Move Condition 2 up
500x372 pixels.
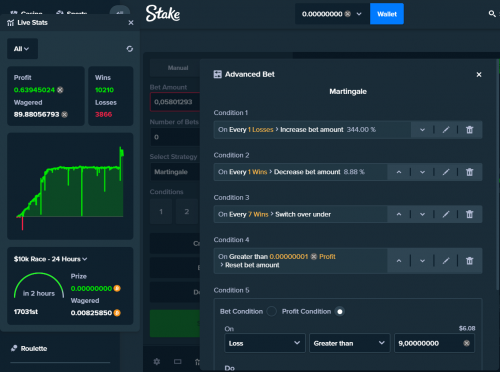399,172
